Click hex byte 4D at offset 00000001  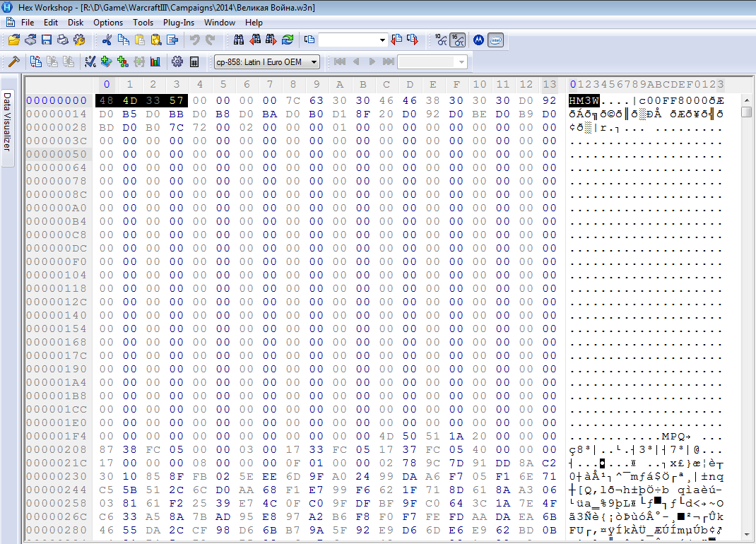click(130, 100)
